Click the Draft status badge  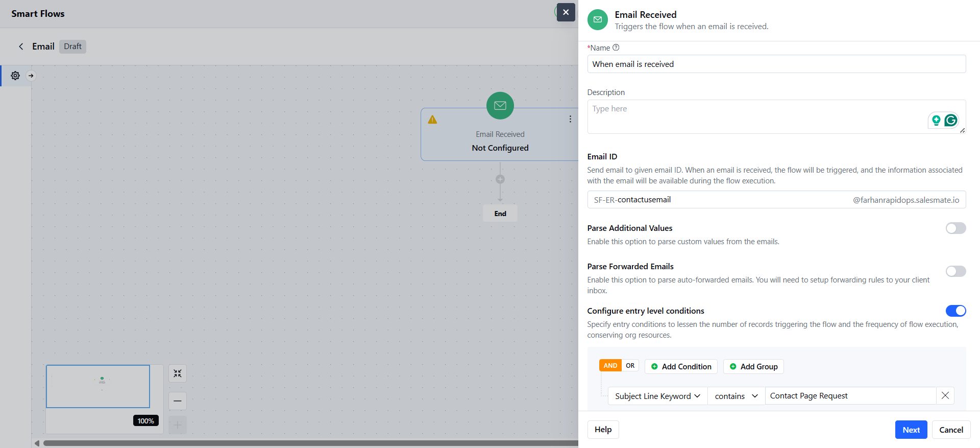pyautogui.click(x=72, y=46)
